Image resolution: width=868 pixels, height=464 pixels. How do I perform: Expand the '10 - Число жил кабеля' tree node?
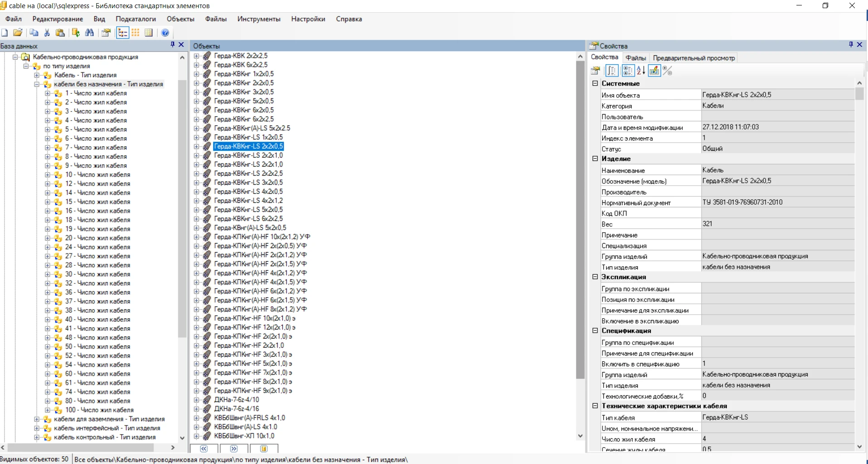tap(48, 175)
